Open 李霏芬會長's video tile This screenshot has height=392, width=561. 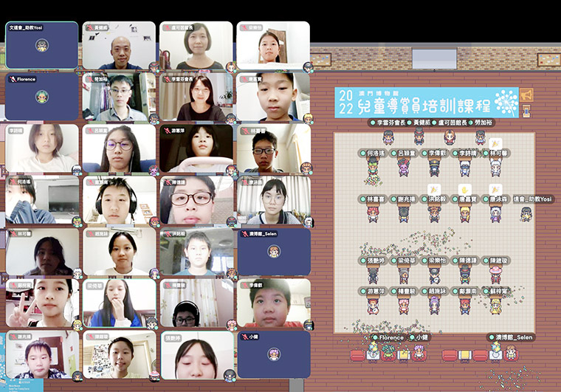pyautogui.click(x=196, y=97)
